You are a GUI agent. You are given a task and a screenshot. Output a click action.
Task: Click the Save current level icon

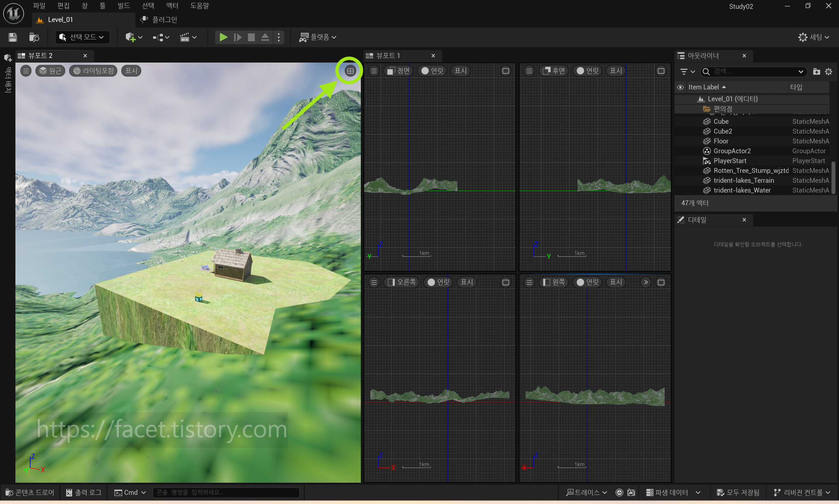12,37
